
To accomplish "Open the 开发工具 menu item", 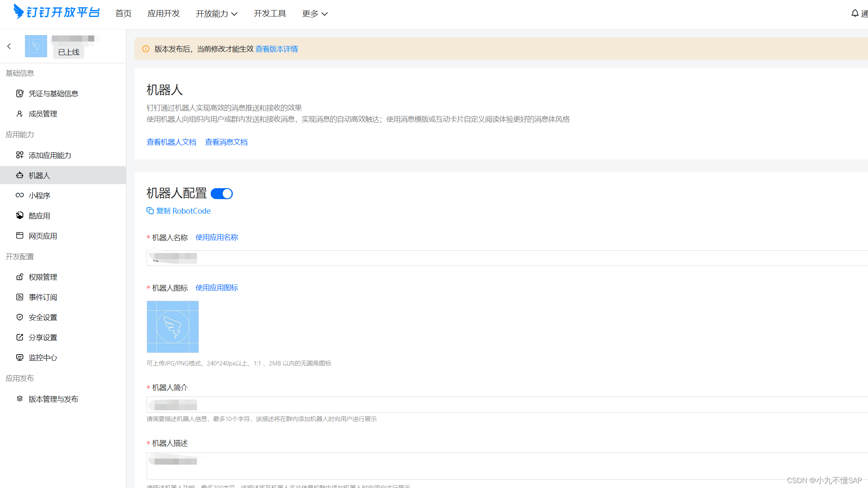I will click(x=270, y=14).
